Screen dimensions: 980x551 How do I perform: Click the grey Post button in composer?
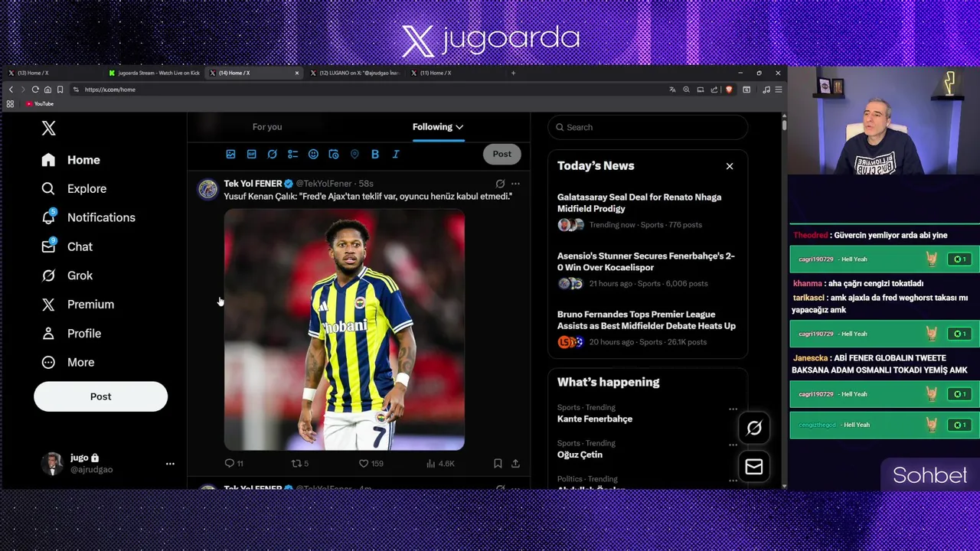pos(501,154)
